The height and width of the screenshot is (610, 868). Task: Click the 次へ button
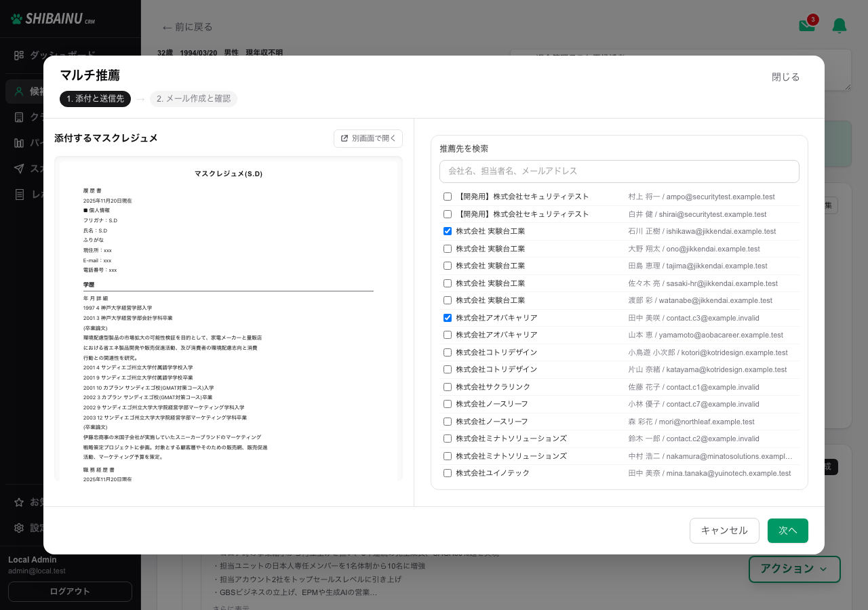(787, 531)
